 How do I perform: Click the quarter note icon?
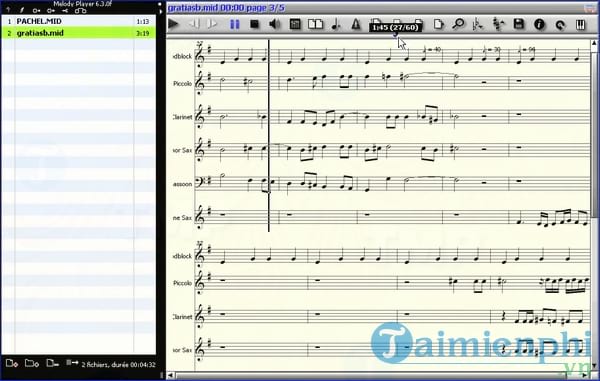336,24
